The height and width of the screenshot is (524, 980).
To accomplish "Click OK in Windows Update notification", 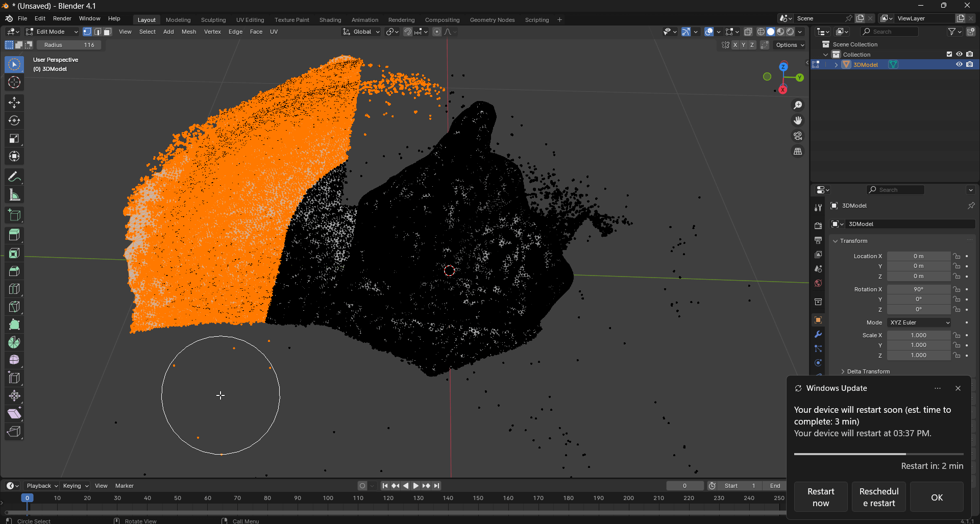I will (937, 497).
